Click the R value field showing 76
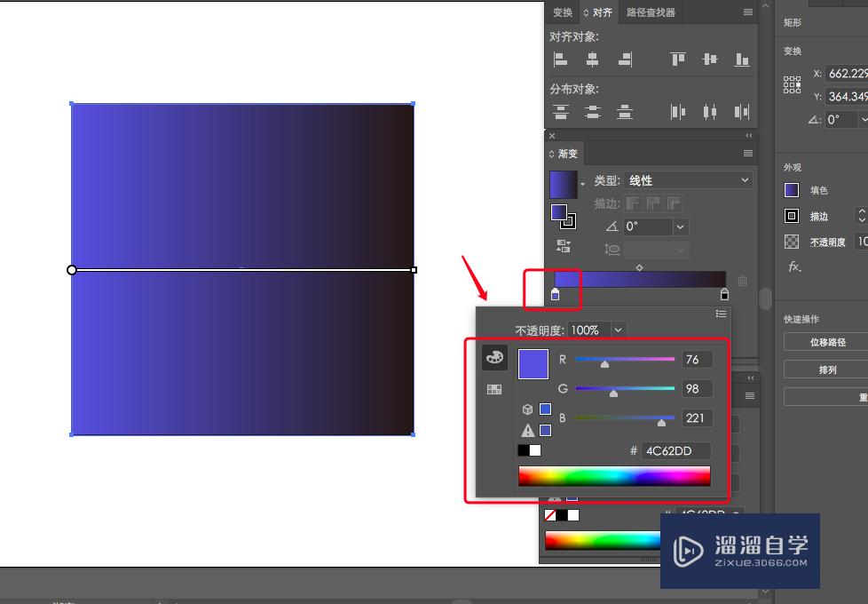This screenshot has width=868, height=604. click(697, 360)
